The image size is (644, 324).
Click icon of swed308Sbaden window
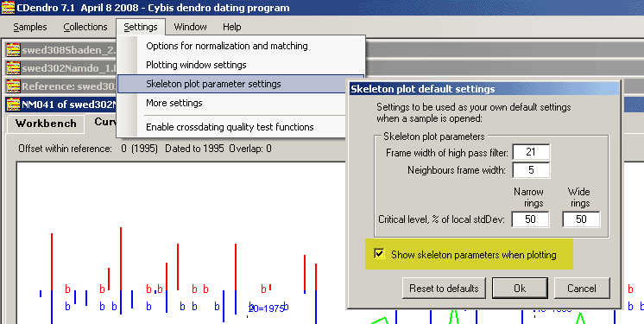[x=13, y=50]
